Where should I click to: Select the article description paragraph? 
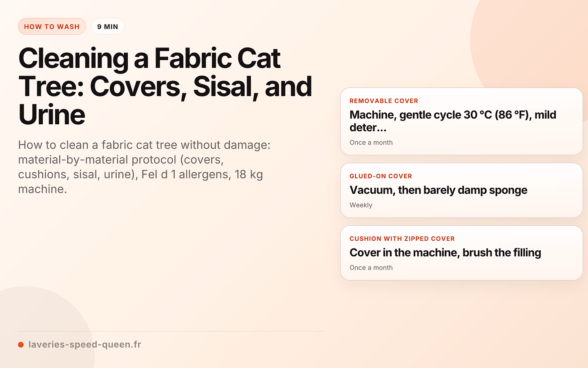(145, 167)
